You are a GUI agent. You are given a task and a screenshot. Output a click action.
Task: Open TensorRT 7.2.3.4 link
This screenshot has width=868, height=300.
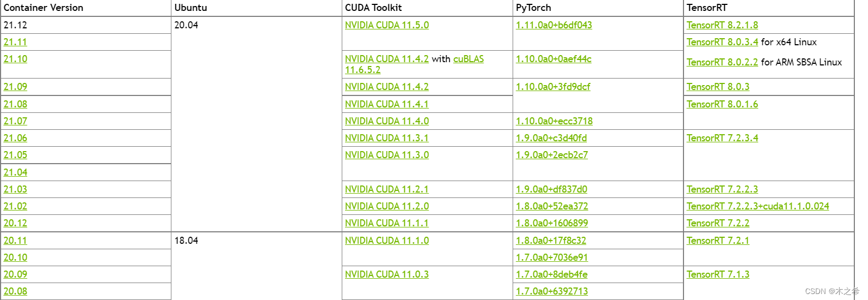coord(722,138)
